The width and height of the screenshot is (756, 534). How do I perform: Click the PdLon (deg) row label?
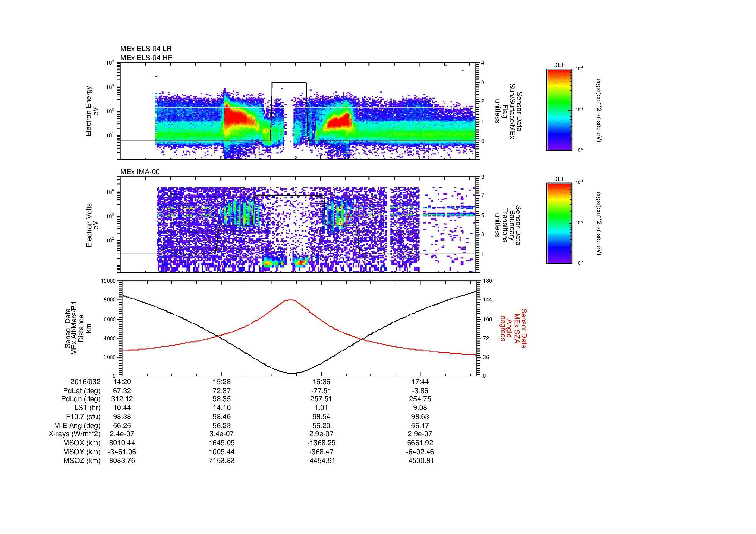tap(81, 399)
